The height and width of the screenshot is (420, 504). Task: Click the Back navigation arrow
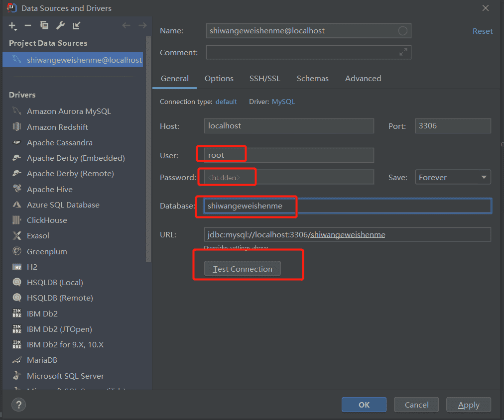[126, 25]
